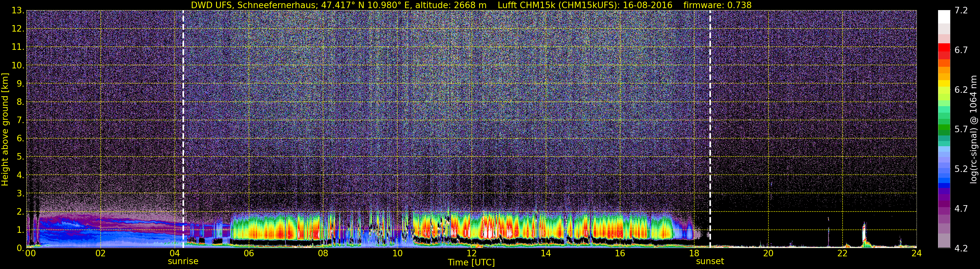Click the height tick label '12.'
This screenshot has width=980, height=269.
pyautogui.click(x=18, y=29)
